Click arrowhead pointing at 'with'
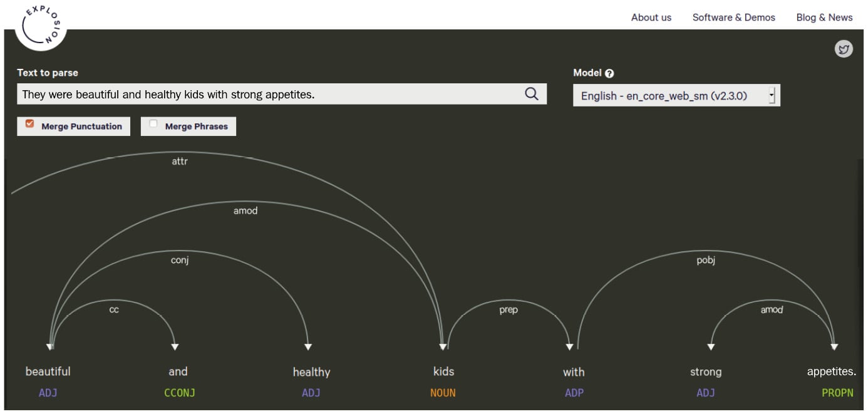The width and height of the screenshot is (868, 414). (569, 347)
